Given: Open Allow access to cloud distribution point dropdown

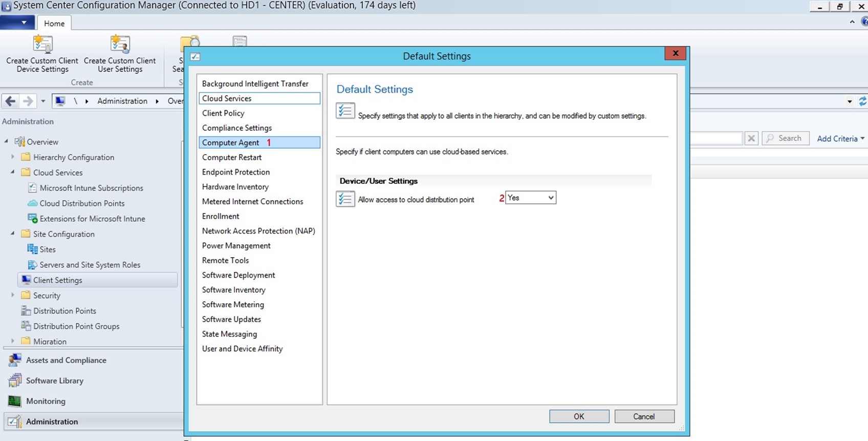Looking at the screenshot, I should pyautogui.click(x=530, y=198).
